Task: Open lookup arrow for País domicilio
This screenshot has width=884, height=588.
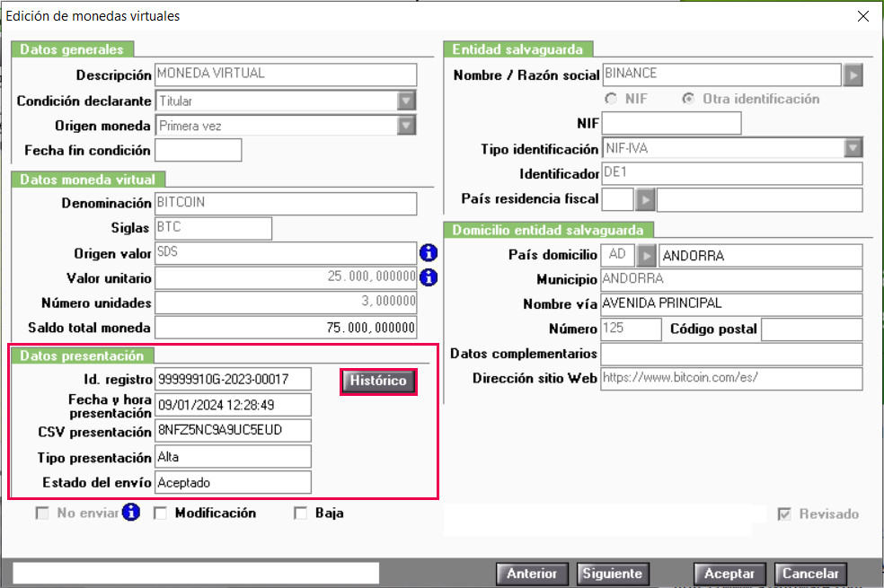Action: coord(646,256)
